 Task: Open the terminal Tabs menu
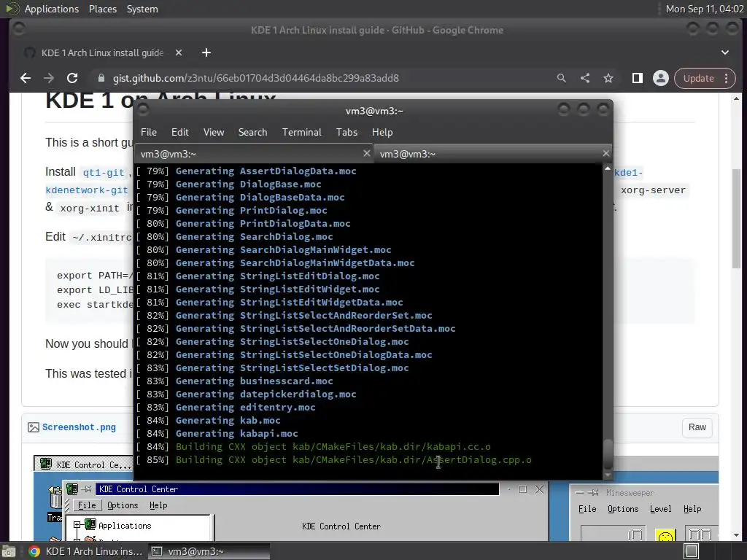[347, 133]
